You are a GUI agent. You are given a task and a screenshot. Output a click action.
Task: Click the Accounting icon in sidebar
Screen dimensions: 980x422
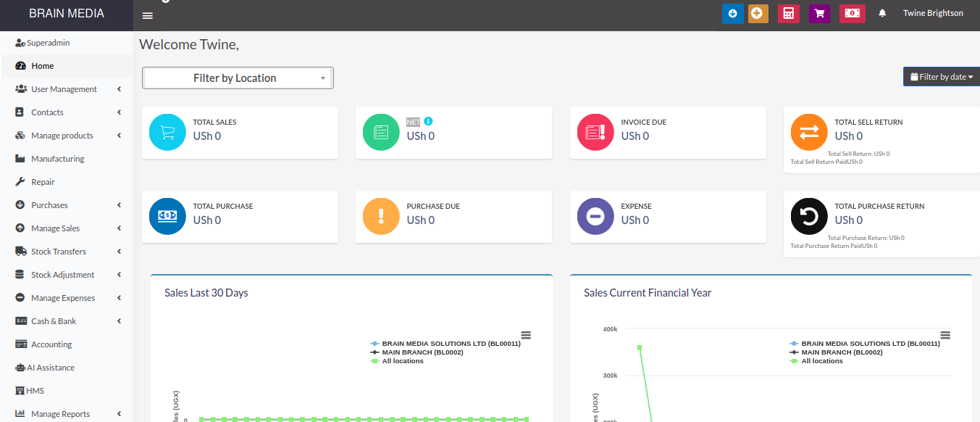[20, 344]
